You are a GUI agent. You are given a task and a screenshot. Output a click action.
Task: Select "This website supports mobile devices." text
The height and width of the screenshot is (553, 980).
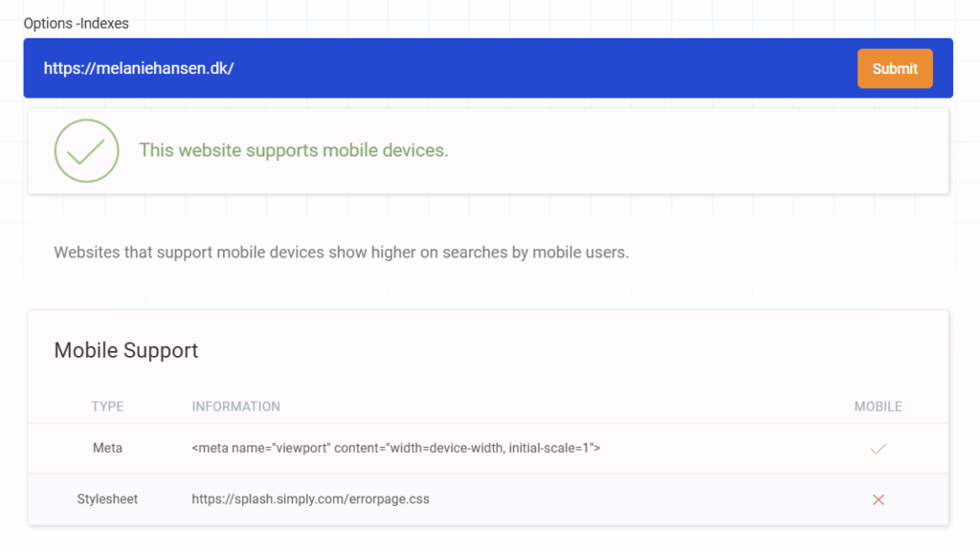pyautogui.click(x=293, y=150)
